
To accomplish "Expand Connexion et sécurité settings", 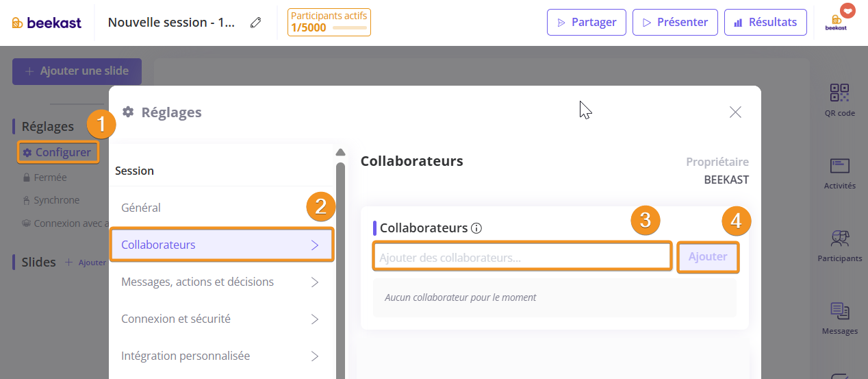I will coord(220,319).
